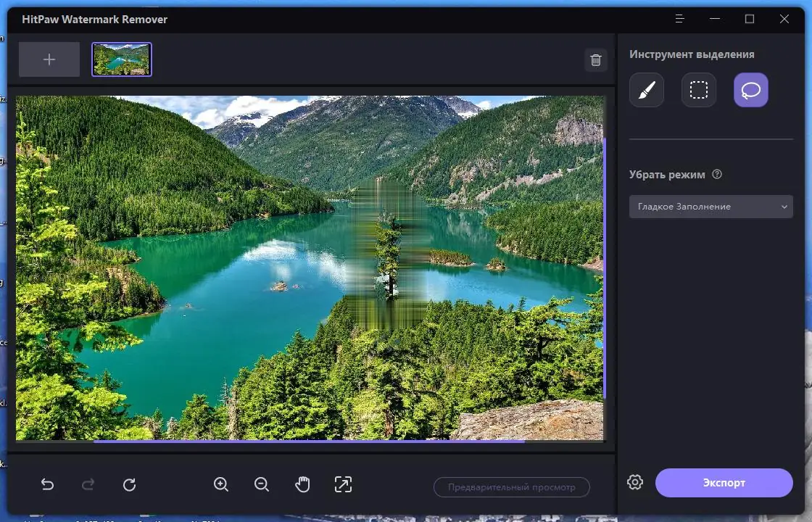Viewport: 812px width, 522px height.
Task: Open the hamburger menu in title bar
Action: 680,19
